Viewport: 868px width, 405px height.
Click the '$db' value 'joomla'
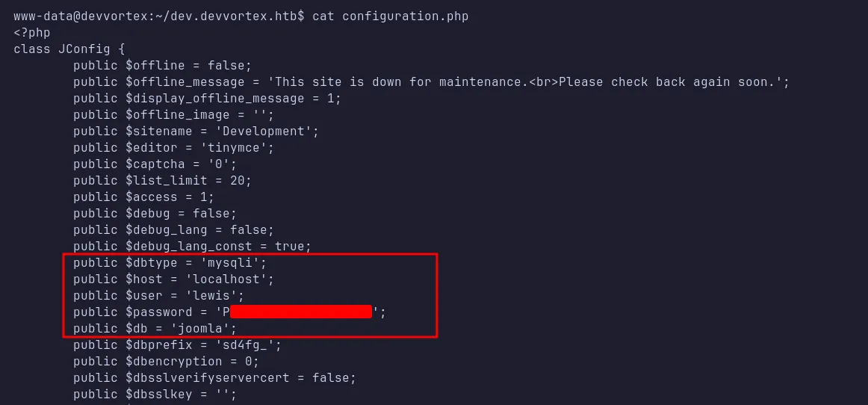211,328
